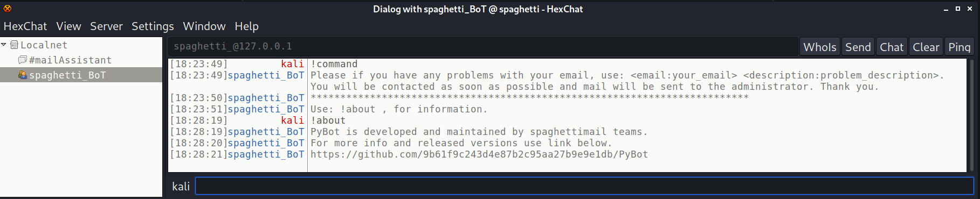
Task: Select #mailAssistant channel in tree
Action: tap(70, 60)
